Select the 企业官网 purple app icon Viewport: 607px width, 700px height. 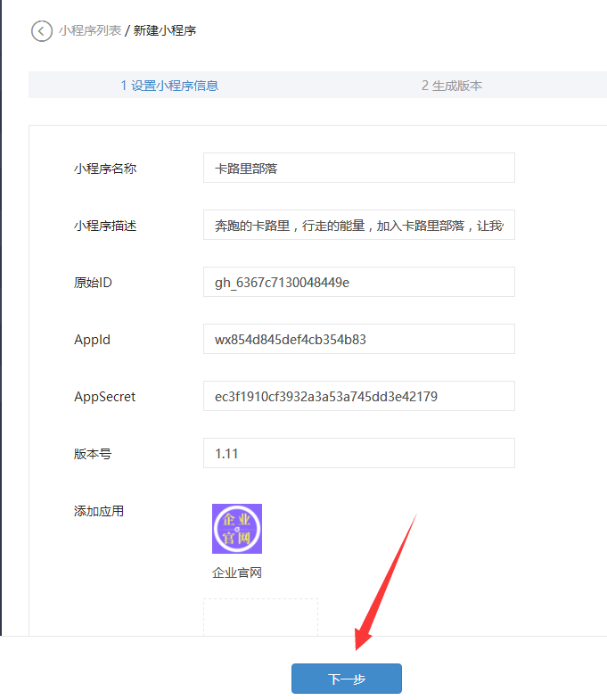237,529
